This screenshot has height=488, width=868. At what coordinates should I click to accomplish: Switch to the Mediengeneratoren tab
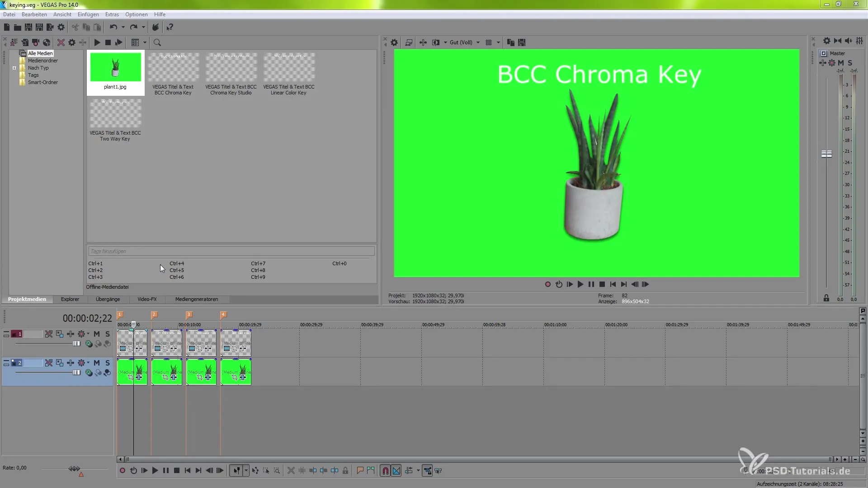197,299
